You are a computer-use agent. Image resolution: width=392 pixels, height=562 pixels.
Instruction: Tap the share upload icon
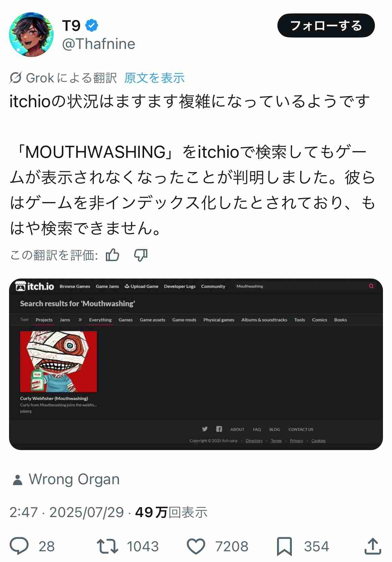[373, 546]
